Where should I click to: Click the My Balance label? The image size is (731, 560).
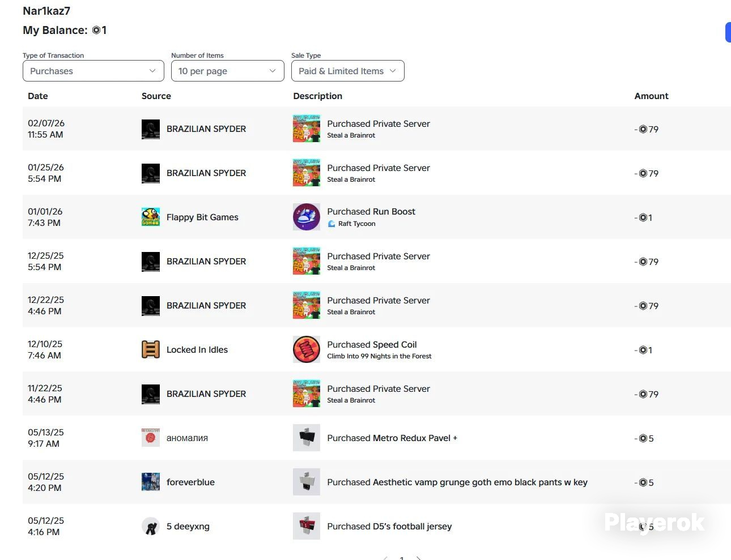pos(55,30)
